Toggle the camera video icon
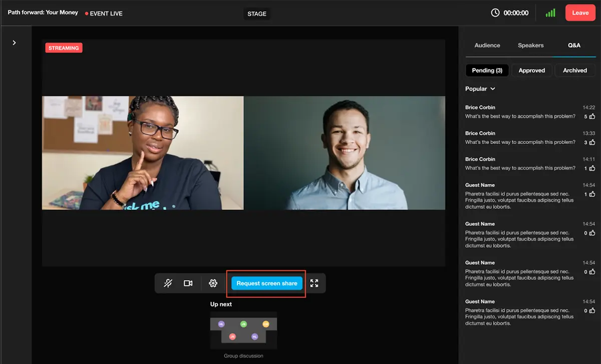Viewport: 601px width, 364px height. point(188,283)
